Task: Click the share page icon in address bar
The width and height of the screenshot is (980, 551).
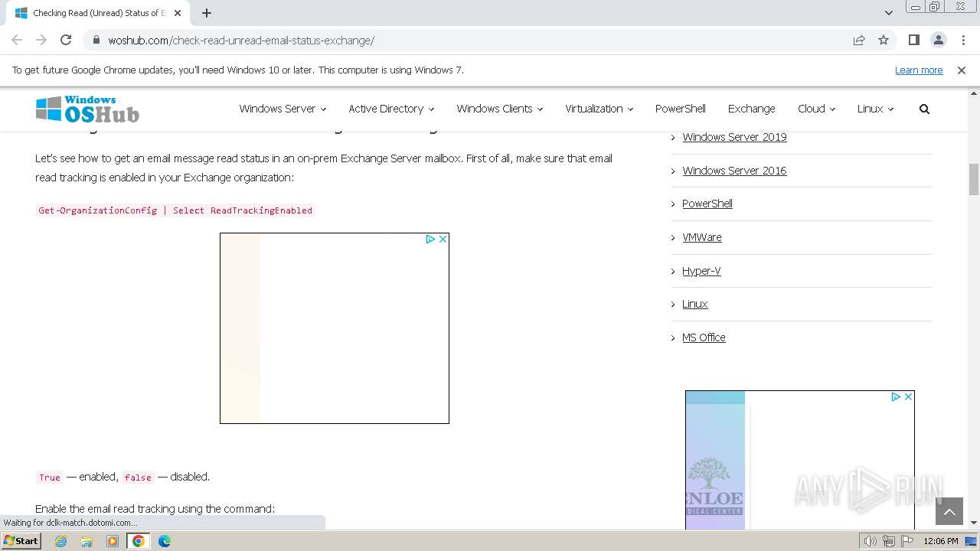Action: click(x=859, y=41)
